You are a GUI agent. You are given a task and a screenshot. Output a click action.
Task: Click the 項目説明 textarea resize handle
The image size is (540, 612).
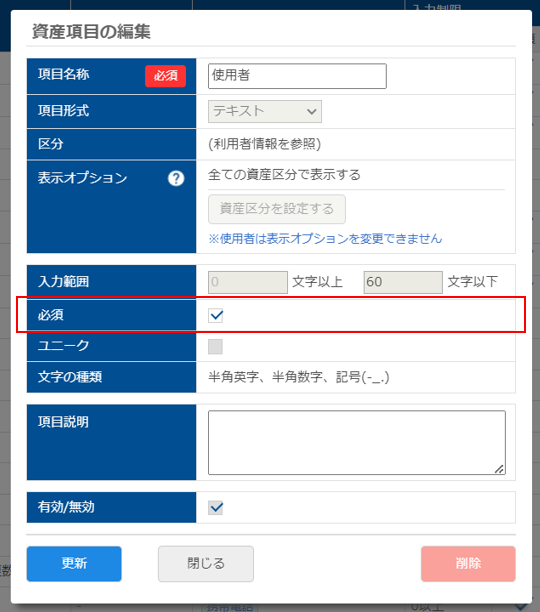499,469
